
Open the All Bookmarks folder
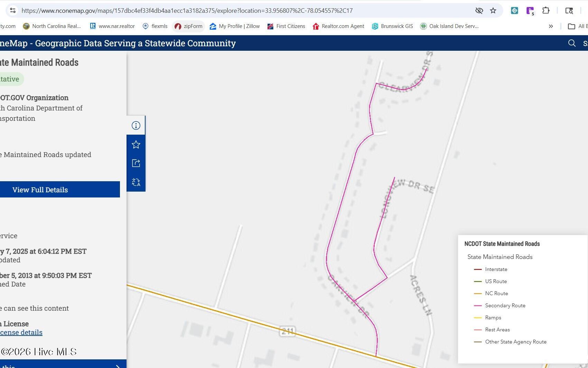point(577,26)
